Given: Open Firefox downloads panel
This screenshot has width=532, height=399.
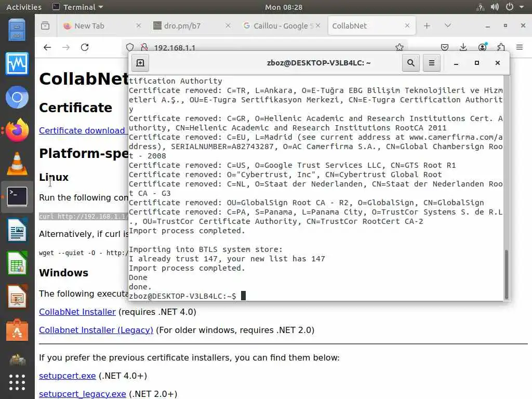Looking at the screenshot, I should 463,47.
